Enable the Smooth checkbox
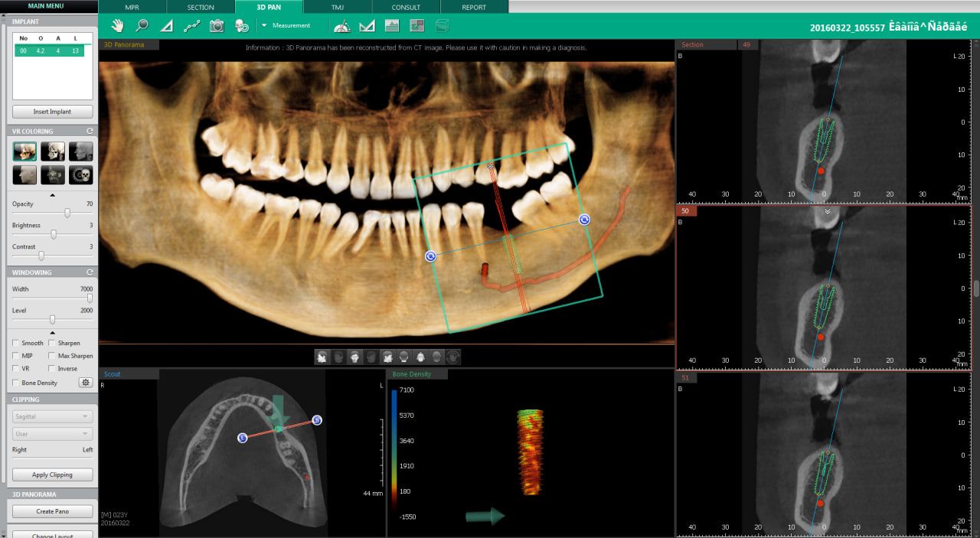Viewport: 980px width, 538px height. (16, 344)
